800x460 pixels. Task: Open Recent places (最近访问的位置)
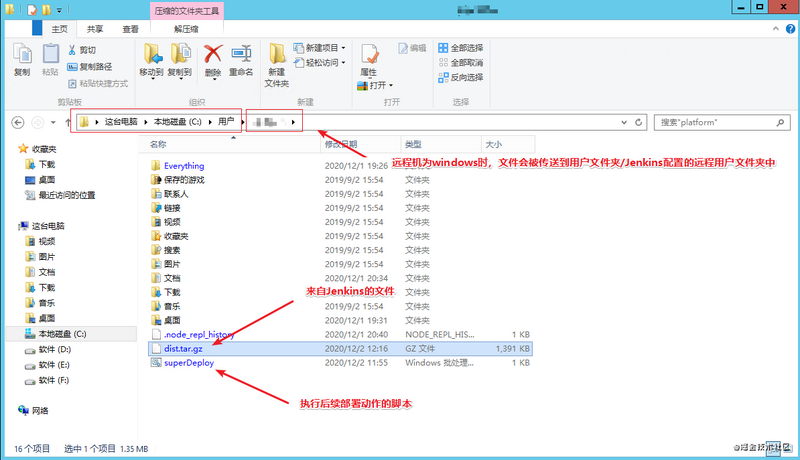tap(60, 195)
